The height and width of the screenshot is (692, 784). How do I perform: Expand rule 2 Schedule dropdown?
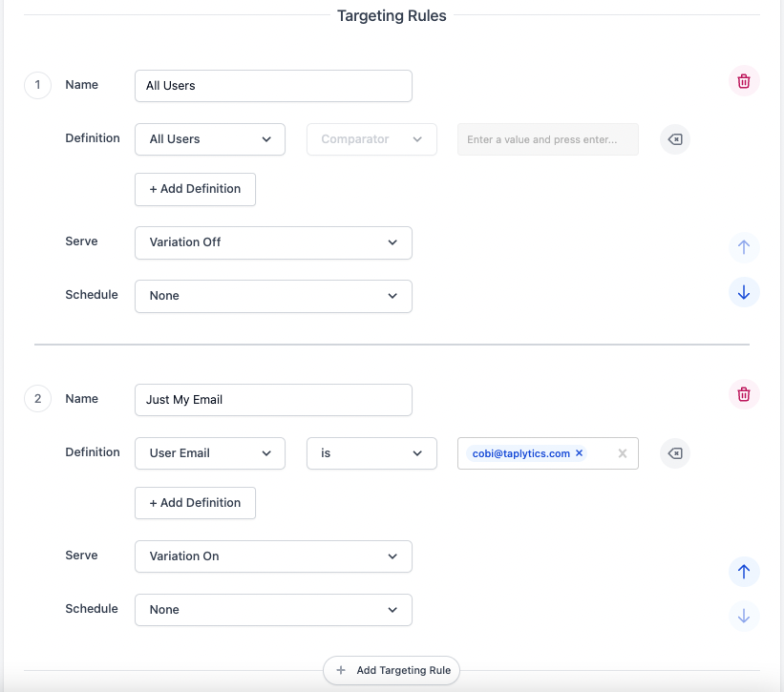tap(273, 610)
